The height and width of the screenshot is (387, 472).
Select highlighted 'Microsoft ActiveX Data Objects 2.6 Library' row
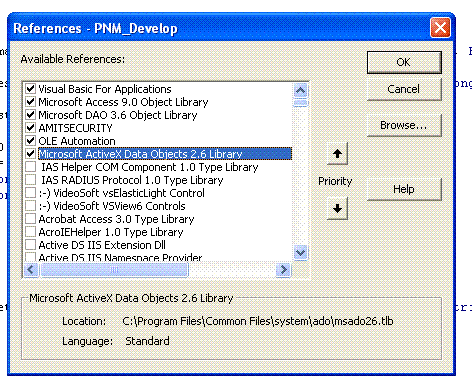pyautogui.click(x=165, y=154)
